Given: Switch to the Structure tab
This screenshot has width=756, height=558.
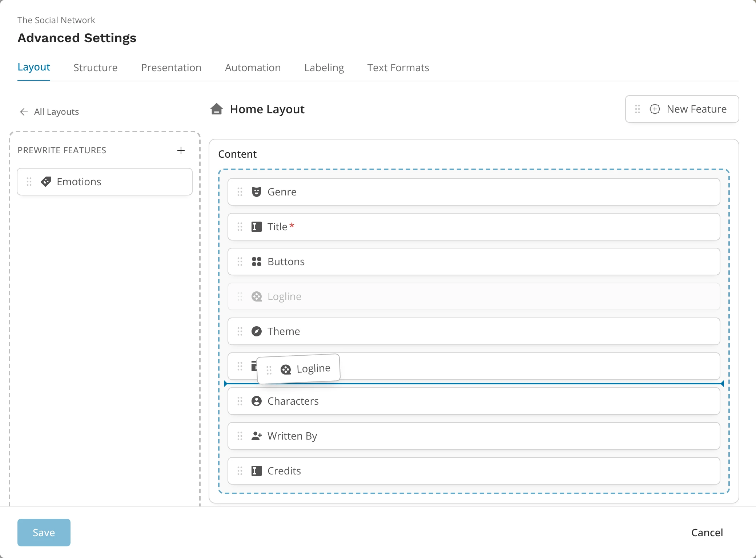Looking at the screenshot, I should (x=96, y=68).
